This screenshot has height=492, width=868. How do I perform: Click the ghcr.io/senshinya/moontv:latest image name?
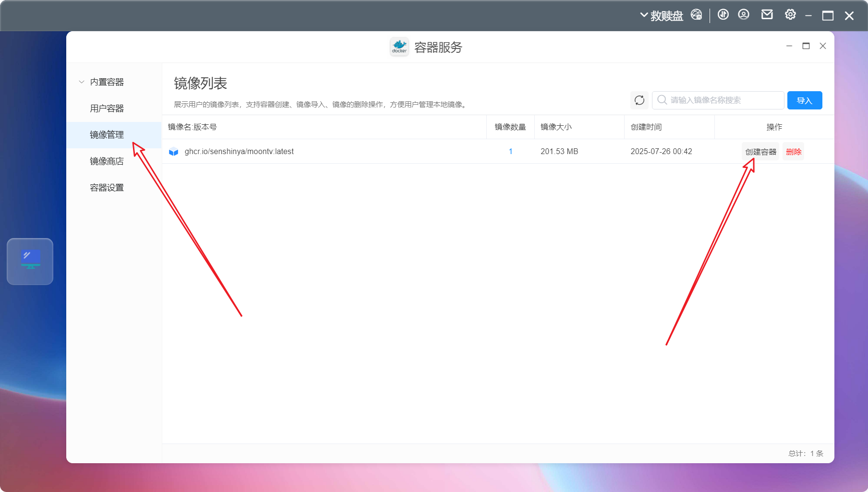pyautogui.click(x=239, y=152)
